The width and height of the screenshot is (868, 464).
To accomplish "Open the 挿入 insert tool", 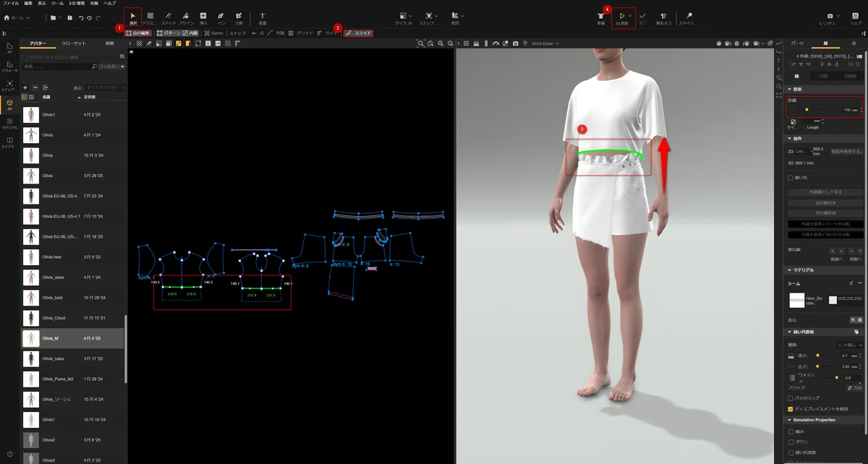I will (203, 17).
